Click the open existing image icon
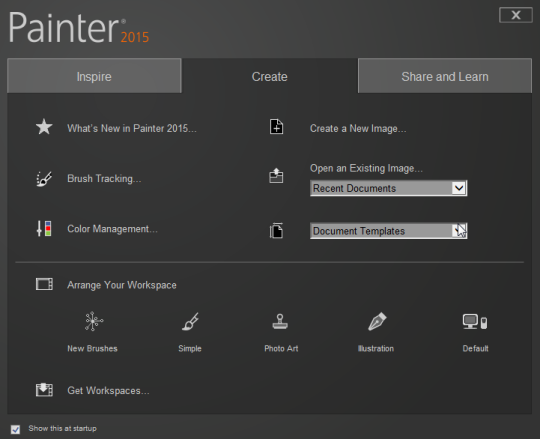 (x=276, y=175)
